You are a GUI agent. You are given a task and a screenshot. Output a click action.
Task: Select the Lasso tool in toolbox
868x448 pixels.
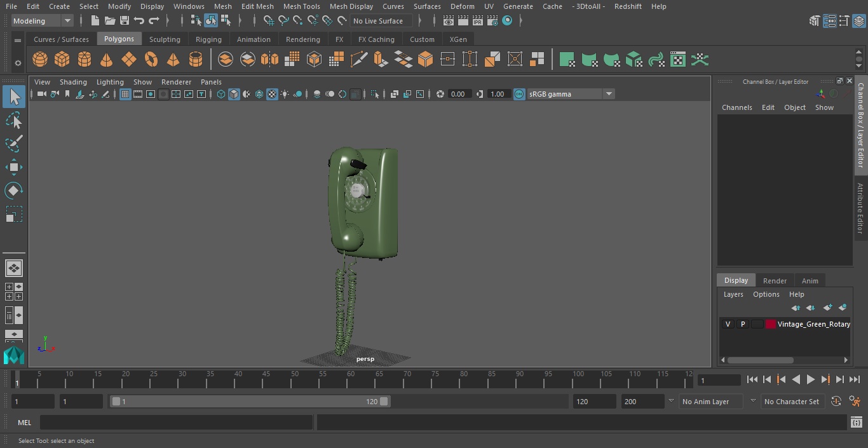(x=14, y=121)
